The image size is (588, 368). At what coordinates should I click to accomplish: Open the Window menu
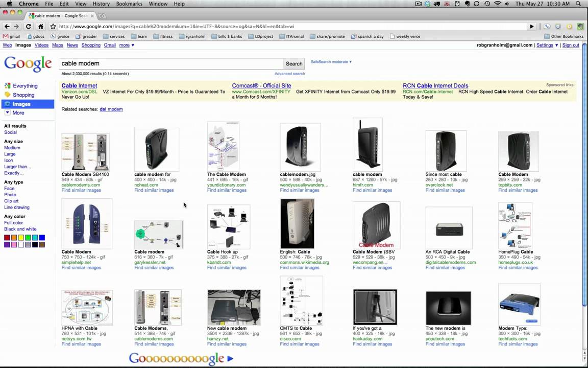[x=158, y=4]
